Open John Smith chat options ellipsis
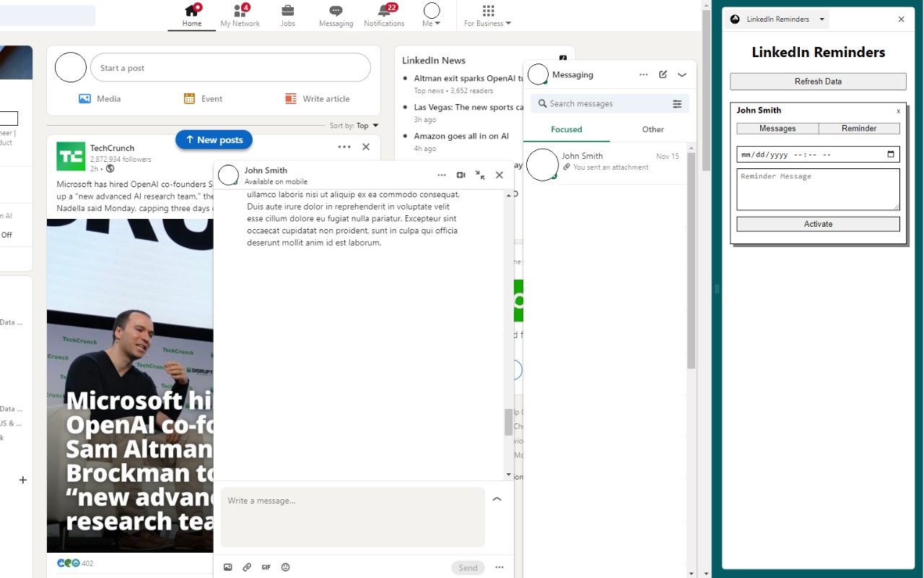Image resolution: width=924 pixels, height=578 pixels. tap(442, 175)
